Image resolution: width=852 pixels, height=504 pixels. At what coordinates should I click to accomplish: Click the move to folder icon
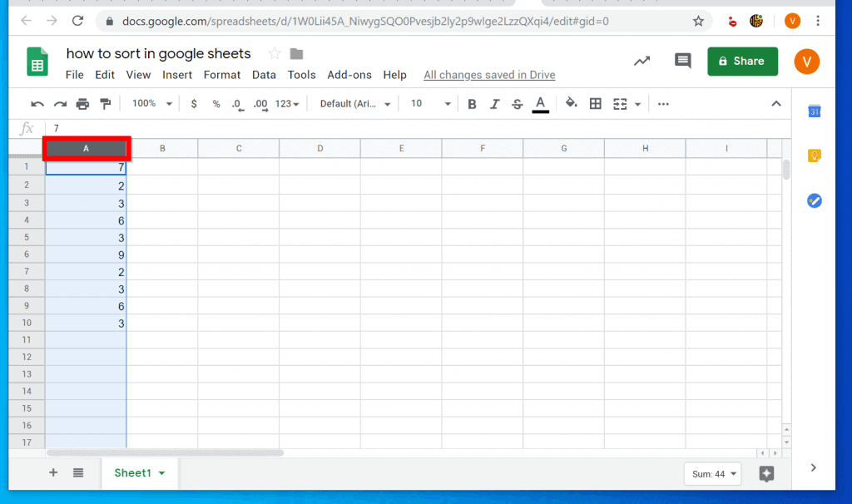[x=297, y=54]
